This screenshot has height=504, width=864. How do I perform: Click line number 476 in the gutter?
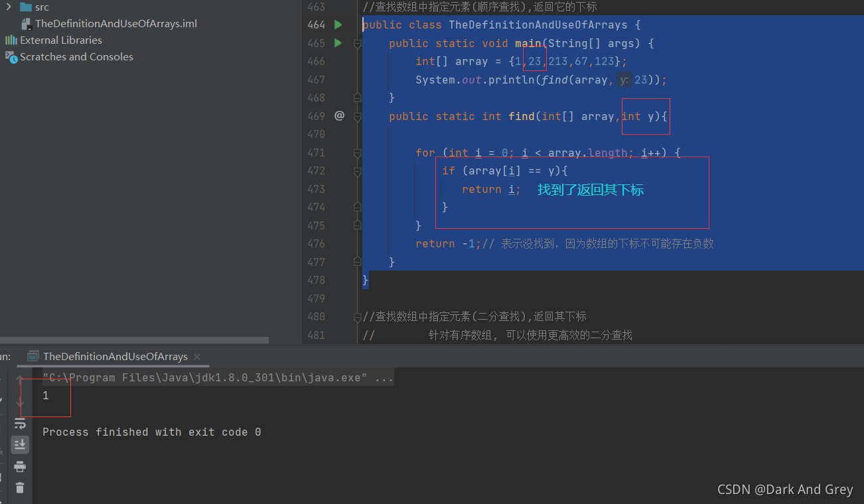(x=316, y=243)
